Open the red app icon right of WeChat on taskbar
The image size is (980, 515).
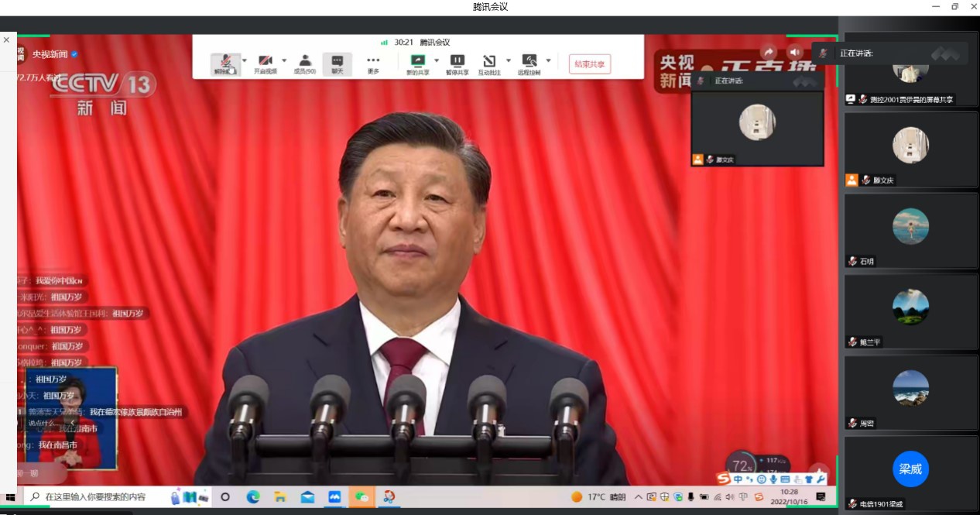pos(389,496)
